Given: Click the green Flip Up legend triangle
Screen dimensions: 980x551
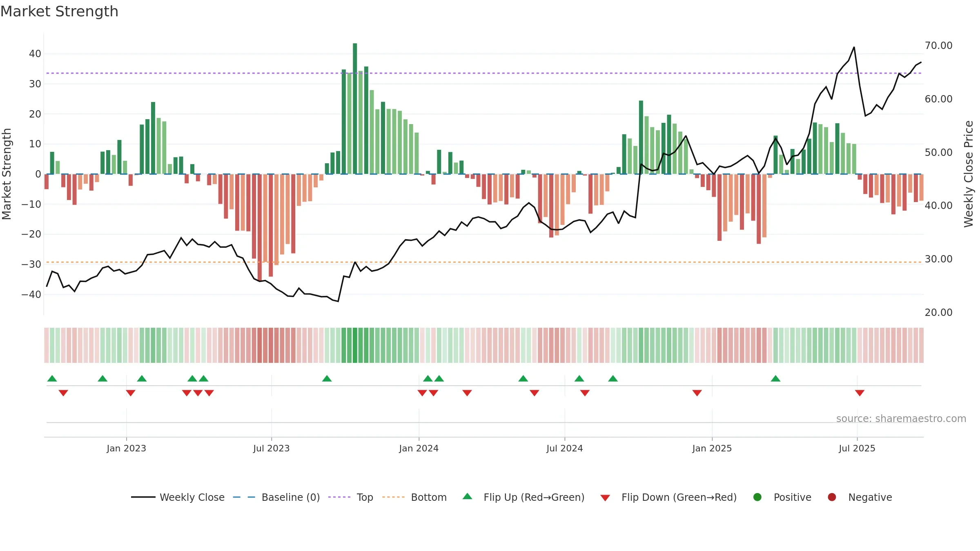Looking at the screenshot, I should (x=468, y=496).
